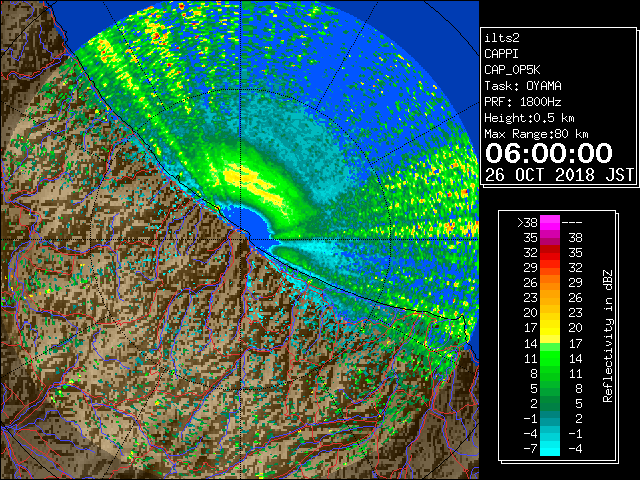This screenshot has height=480, width=640.
Task: Click the '---' legend upper bound
Action: point(572,223)
